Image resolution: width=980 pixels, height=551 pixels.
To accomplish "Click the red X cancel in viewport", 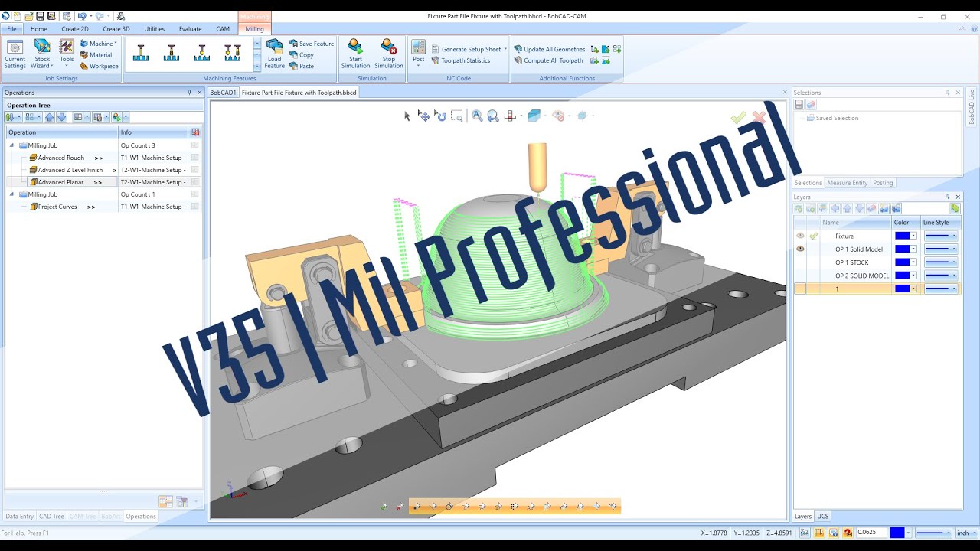I will [759, 117].
